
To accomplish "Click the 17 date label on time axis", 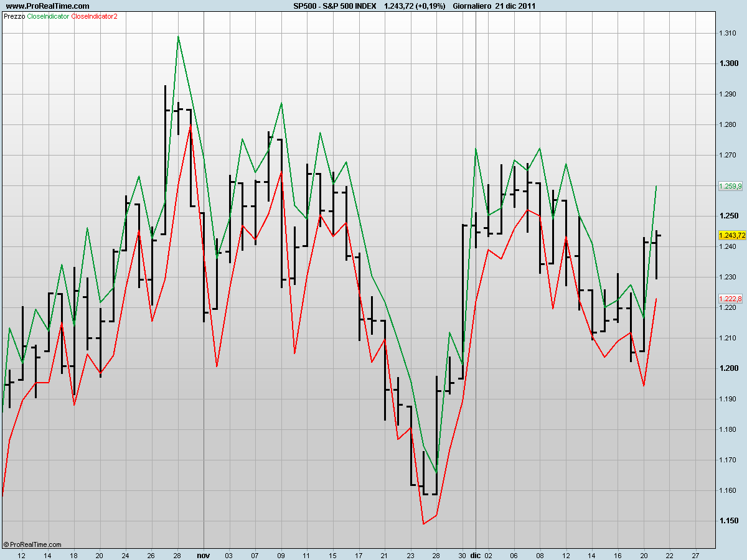I will click(359, 554).
